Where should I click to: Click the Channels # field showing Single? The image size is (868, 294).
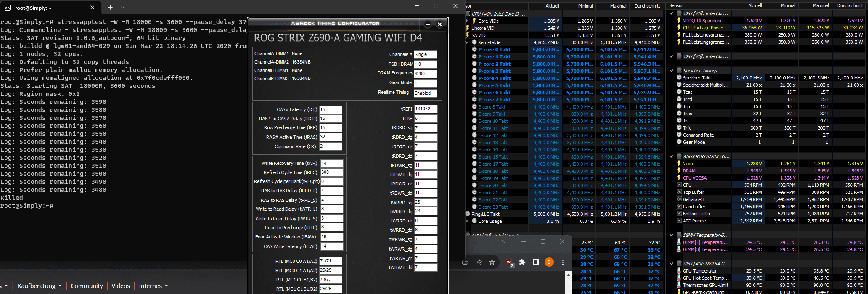(425, 54)
